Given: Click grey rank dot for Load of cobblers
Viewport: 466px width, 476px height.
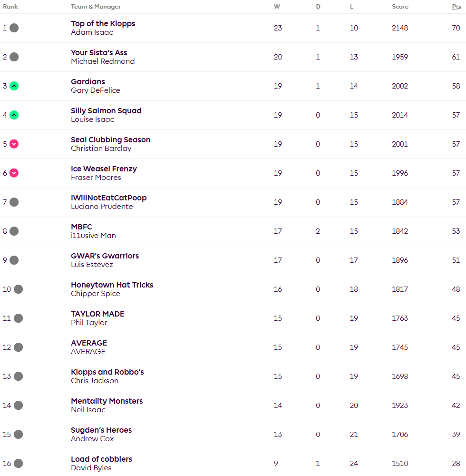Looking at the screenshot, I should tap(18, 464).
